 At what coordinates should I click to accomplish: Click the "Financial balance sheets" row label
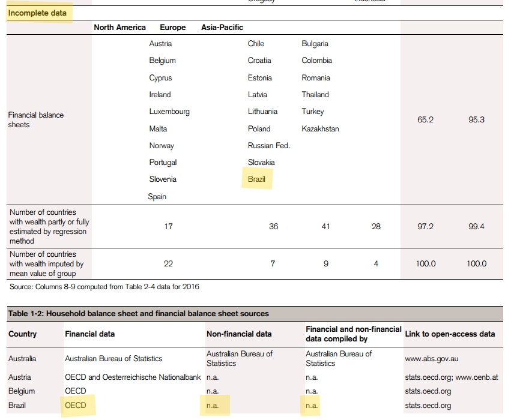pos(36,120)
